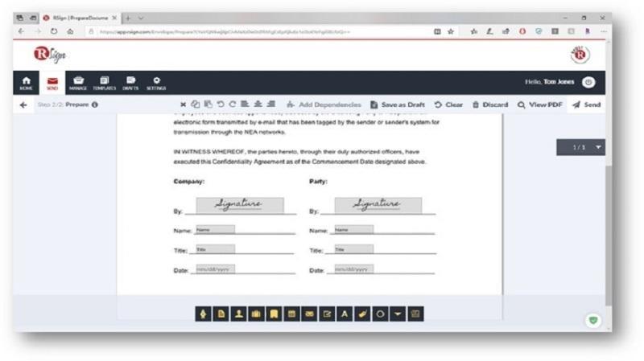Image resolution: width=644 pixels, height=361 pixels.
Task: Select the dropdown field tool in bottom toolbar
Action: [x=398, y=314]
